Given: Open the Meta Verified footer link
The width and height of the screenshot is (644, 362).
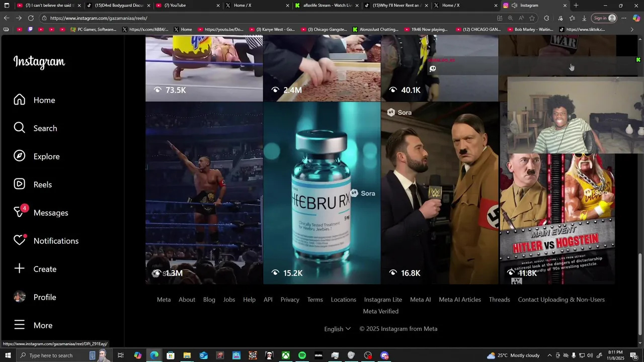Looking at the screenshot, I should (381, 312).
